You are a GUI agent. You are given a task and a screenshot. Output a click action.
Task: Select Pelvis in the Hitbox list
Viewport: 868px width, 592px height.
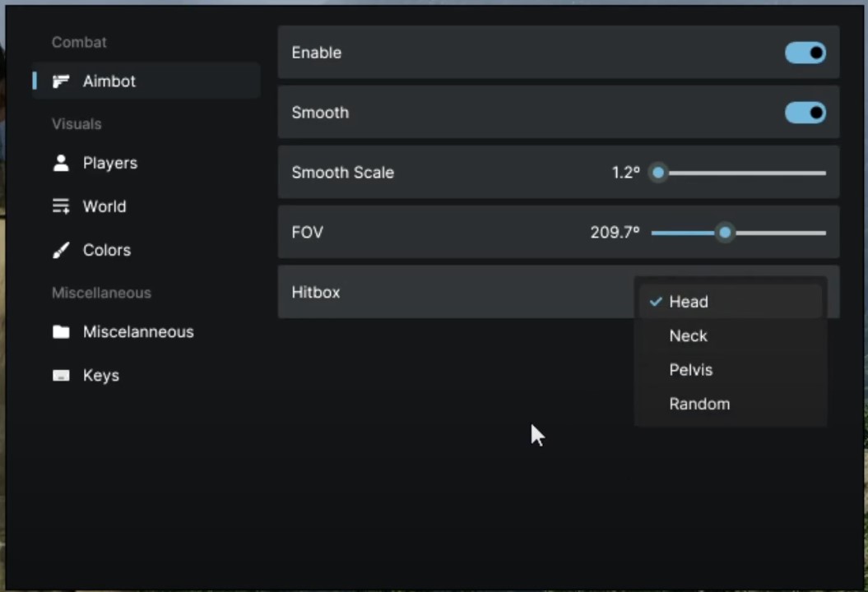coord(691,370)
